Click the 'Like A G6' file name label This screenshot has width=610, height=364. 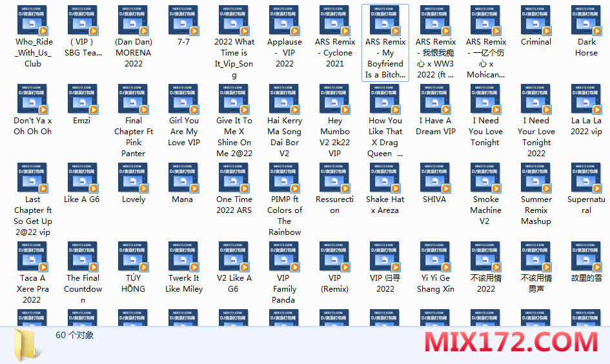point(82,199)
